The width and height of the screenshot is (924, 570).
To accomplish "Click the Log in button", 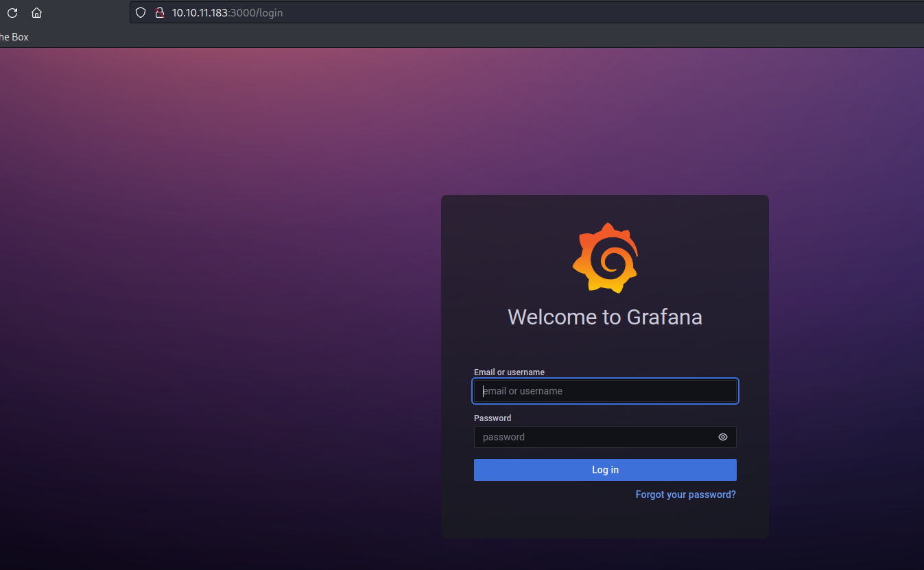I will click(x=605, y=470).
